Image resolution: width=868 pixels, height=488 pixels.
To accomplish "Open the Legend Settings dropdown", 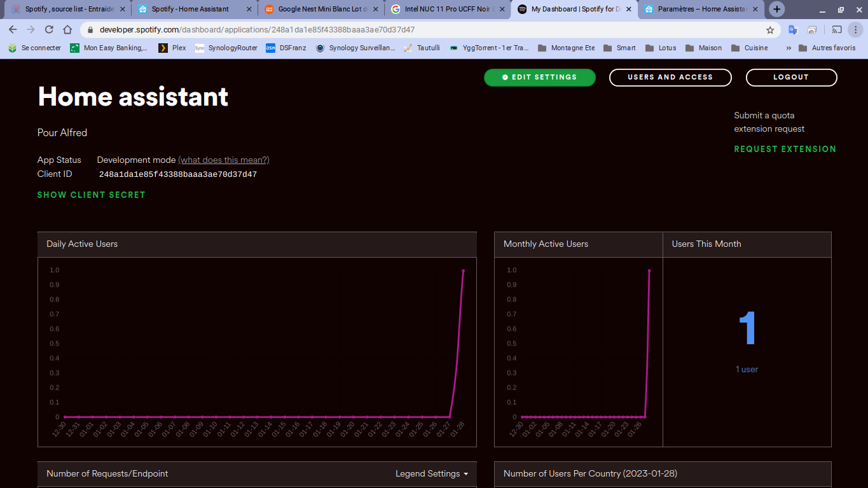I will (x=432, y=473).
